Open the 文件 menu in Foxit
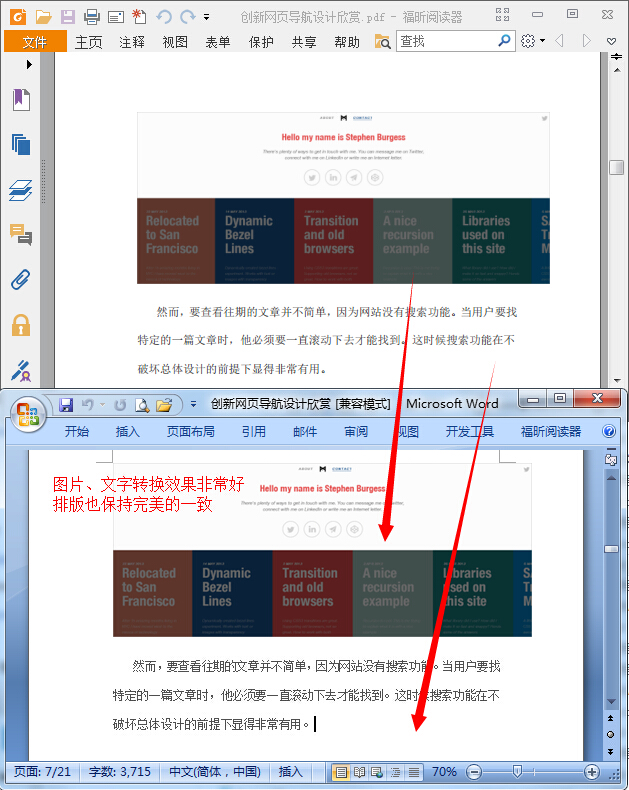Viewport: 629px width, 790px height. tap(35, 42)
